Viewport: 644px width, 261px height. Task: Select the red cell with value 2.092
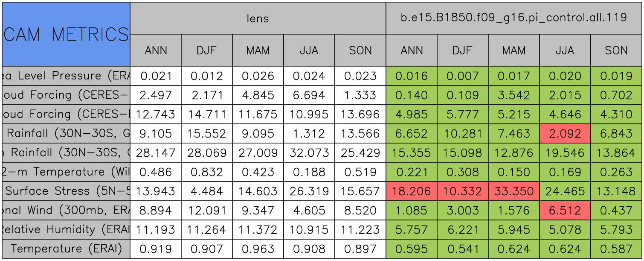565,134
